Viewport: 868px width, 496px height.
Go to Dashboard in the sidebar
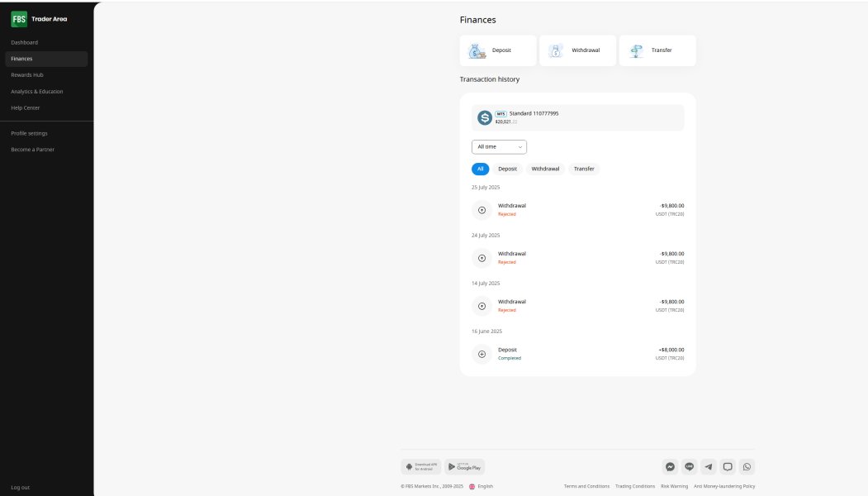click(x=25, y=42)
